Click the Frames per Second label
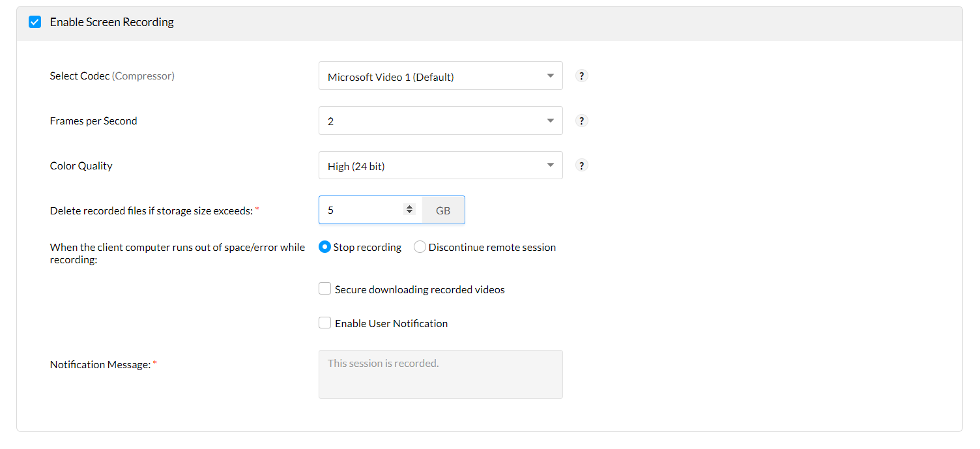Image resolution: width=980 pixels, height=449 pixels. [x=93, y=121]
